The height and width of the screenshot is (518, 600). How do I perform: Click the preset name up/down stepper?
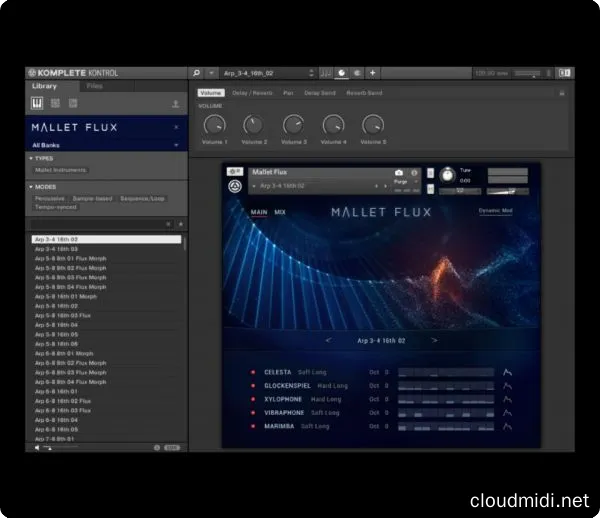coord(311,73)
